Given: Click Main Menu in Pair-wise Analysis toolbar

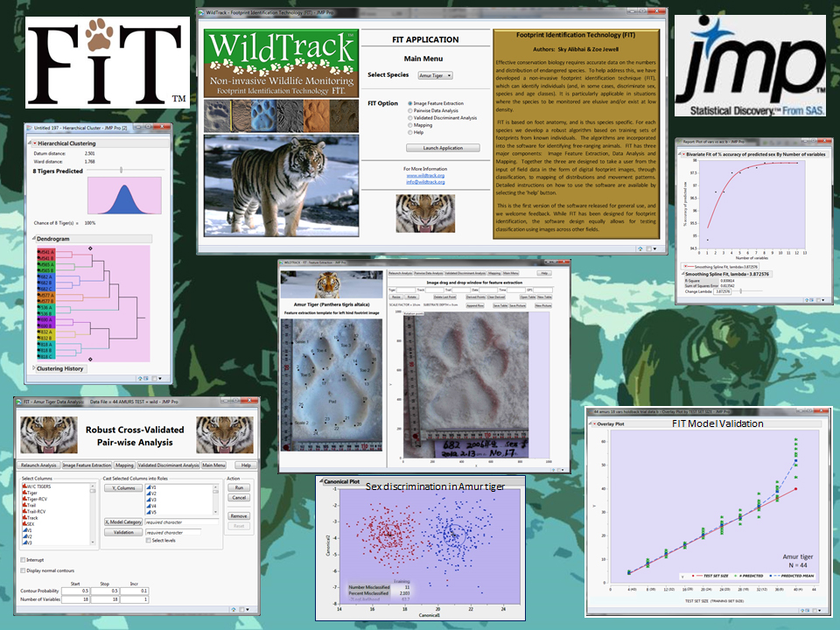Looking at the screenshot, I should tap(213, 465).
